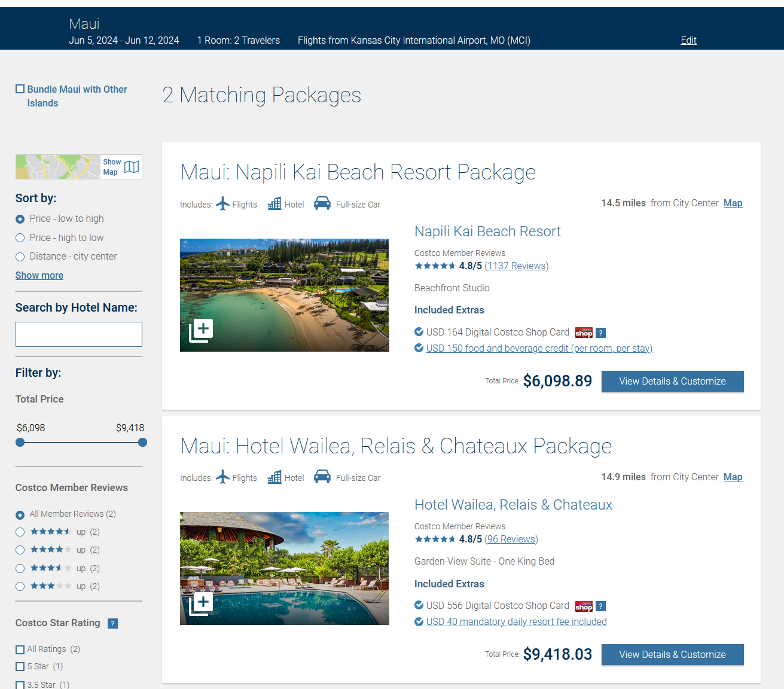Select Price - high to low sort
The height and width of the screenshot is (689, 784).
point(20,238)
